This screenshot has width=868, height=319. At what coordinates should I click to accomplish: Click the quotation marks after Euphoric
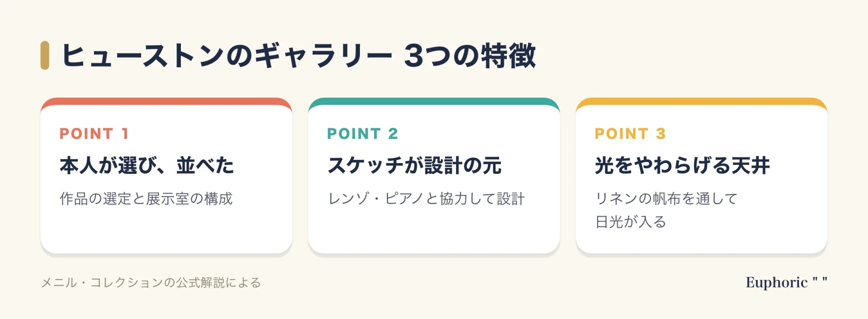(820, 280)
